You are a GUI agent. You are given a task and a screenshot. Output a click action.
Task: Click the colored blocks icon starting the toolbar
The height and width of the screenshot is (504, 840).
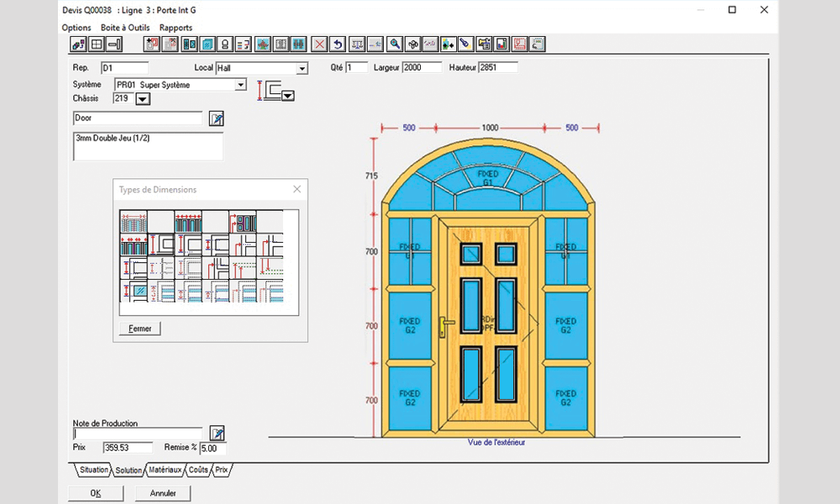coord(78,44)
